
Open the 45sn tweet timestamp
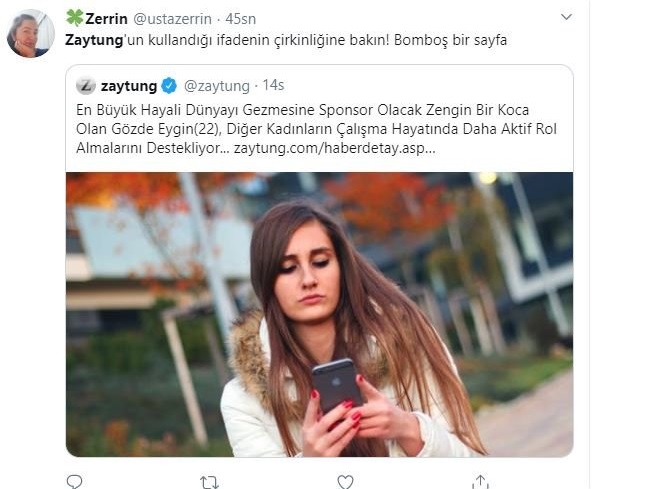click(241, 19)
